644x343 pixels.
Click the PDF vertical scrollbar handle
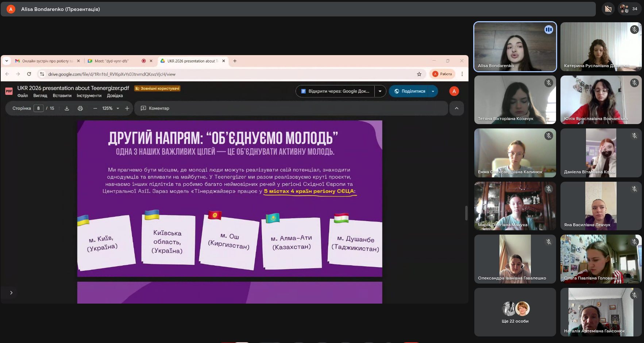466,213
